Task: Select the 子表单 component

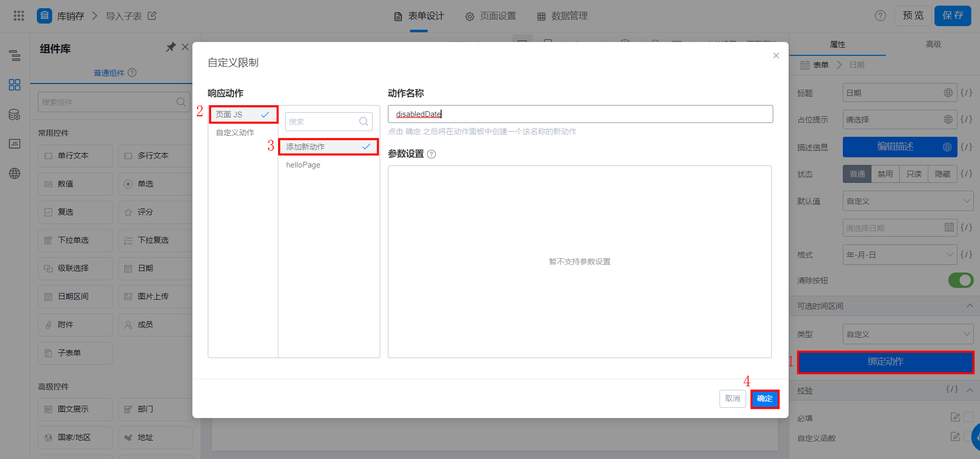Action: click(75, 353)
